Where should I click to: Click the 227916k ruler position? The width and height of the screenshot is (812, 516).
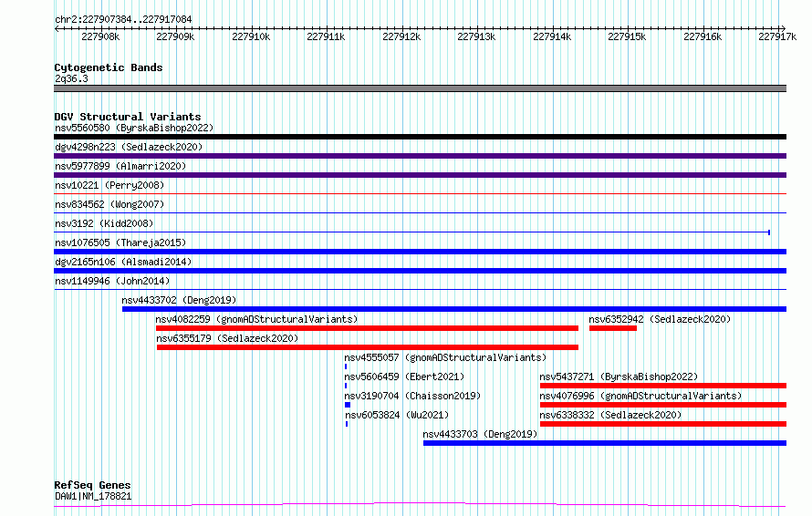click(x=703, y=36)
